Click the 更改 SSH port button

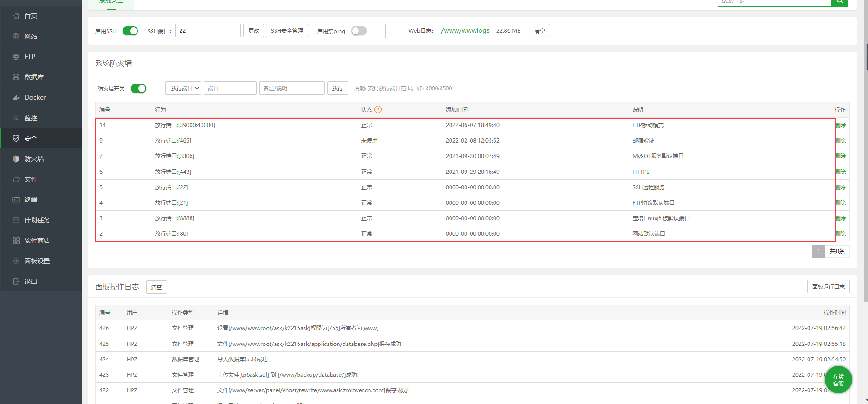254,30
